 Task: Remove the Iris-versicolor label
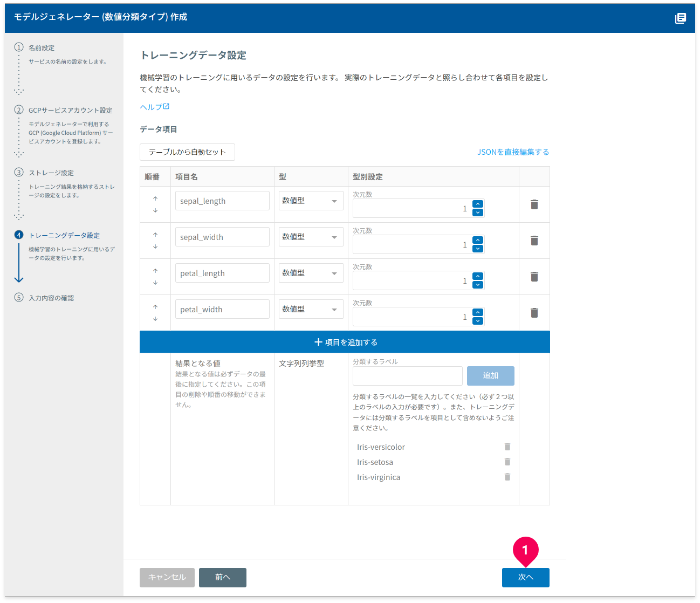click(507, 447)
